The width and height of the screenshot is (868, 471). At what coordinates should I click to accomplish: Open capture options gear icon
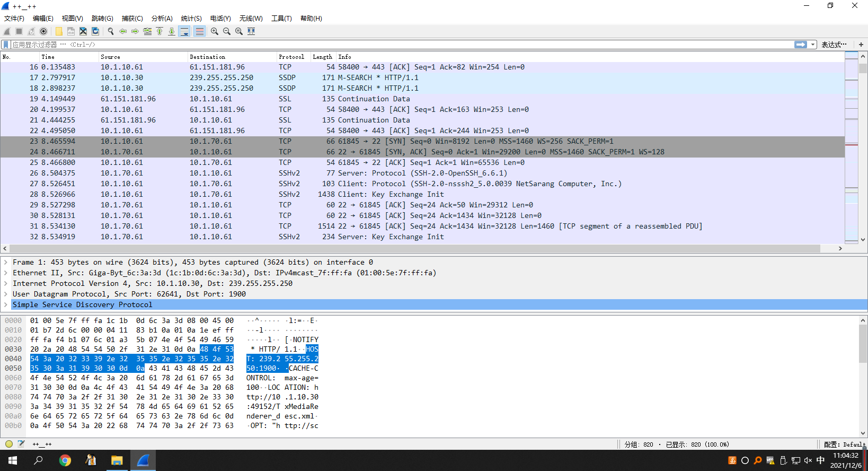tap(43, 31)
